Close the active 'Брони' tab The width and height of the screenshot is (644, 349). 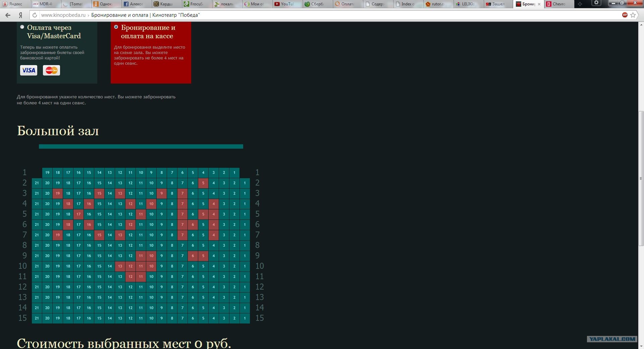click(x=539, y=4)
